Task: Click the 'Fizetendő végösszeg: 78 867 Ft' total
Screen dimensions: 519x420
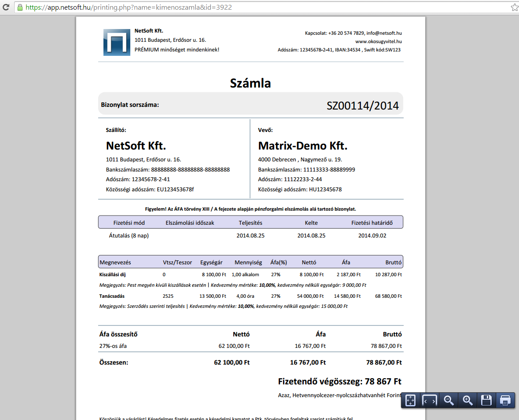Action: click(339, 381)
